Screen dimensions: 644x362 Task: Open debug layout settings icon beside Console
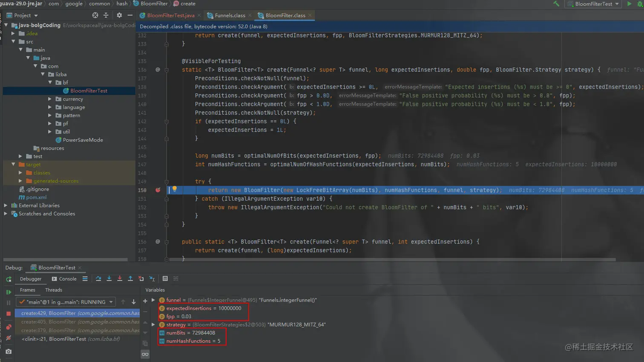coord(85,279)
